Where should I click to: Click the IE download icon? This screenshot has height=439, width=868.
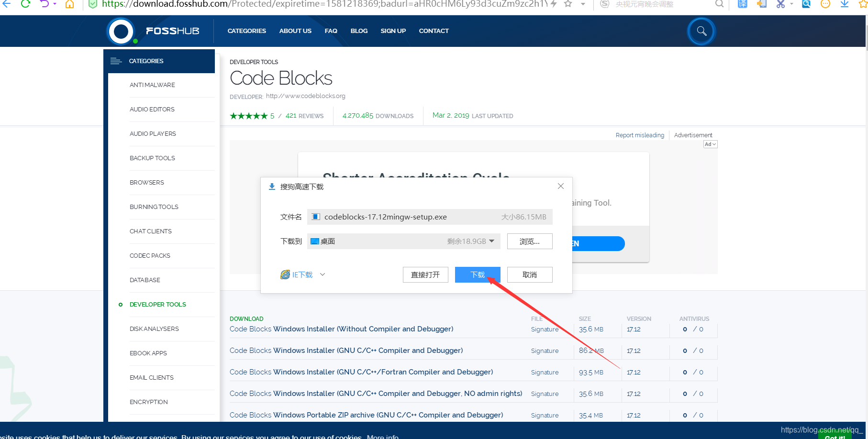(x=285, y=274)
